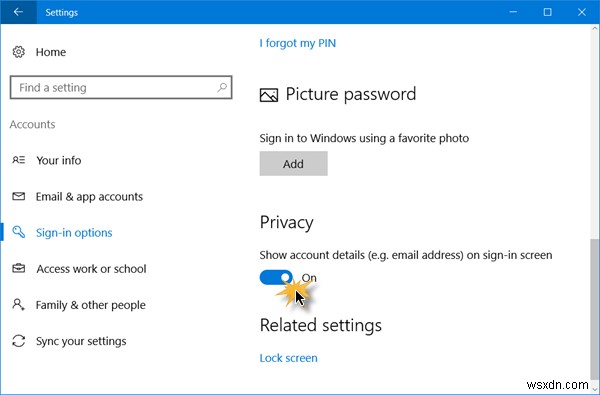
Task: Open Sync your settings
Action: (81, 341)
